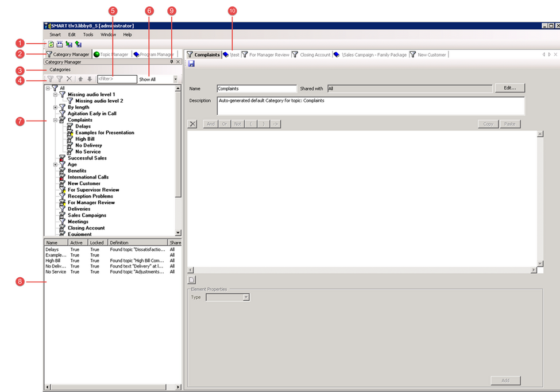
Task: Click the icon beside For Supervisor Review
Action: pos(63,190)
